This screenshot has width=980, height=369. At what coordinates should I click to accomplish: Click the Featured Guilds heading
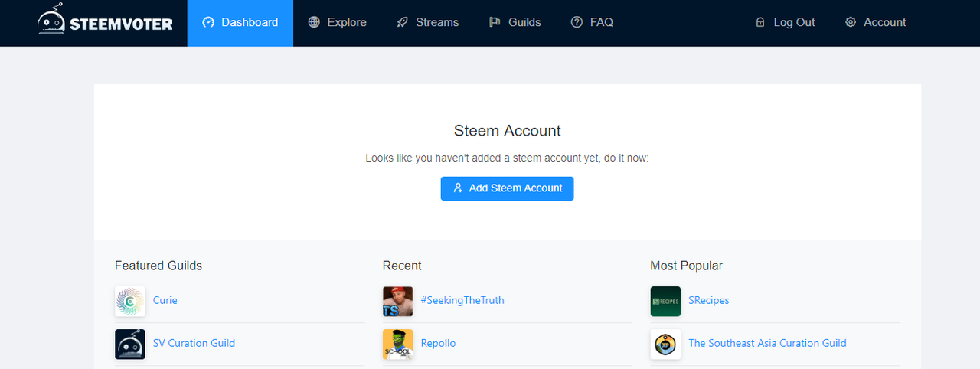(158, 266)
